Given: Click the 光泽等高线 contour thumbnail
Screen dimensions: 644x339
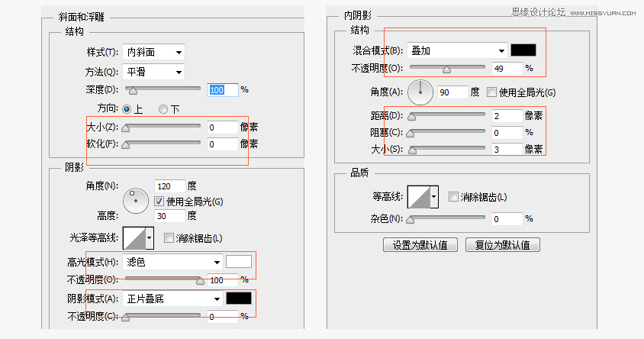Looking at the screenshot, I should [134, 238].
